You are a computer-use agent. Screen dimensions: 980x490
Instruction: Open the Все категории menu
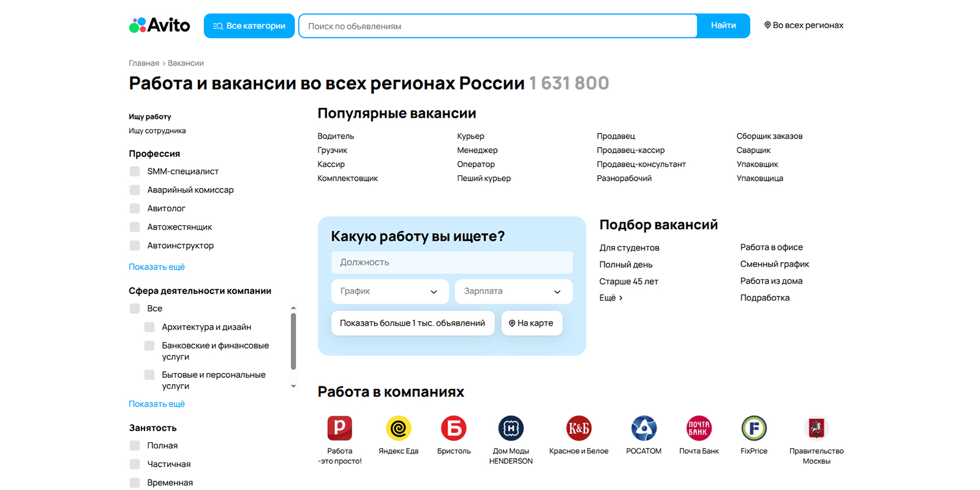click(x=249, y=26)
